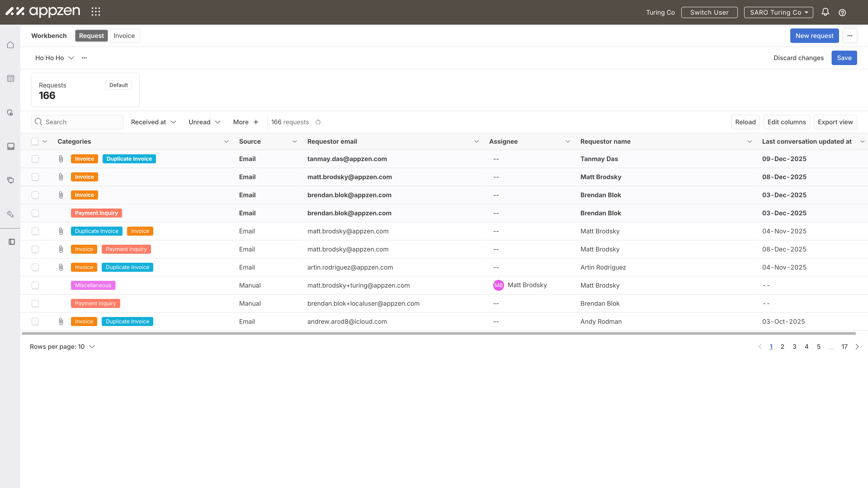Tick the checkbox on Miscellaneous request row
The height and width of the screenshot is (488, 868).
[35, 285]
